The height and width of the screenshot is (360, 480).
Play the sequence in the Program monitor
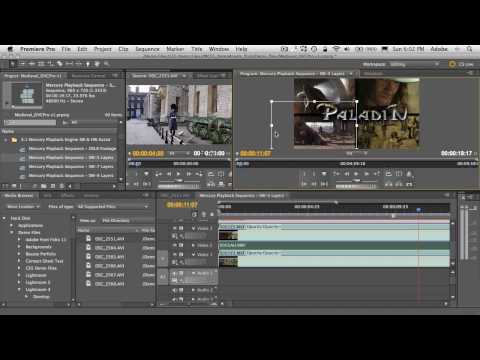point(356,174)
